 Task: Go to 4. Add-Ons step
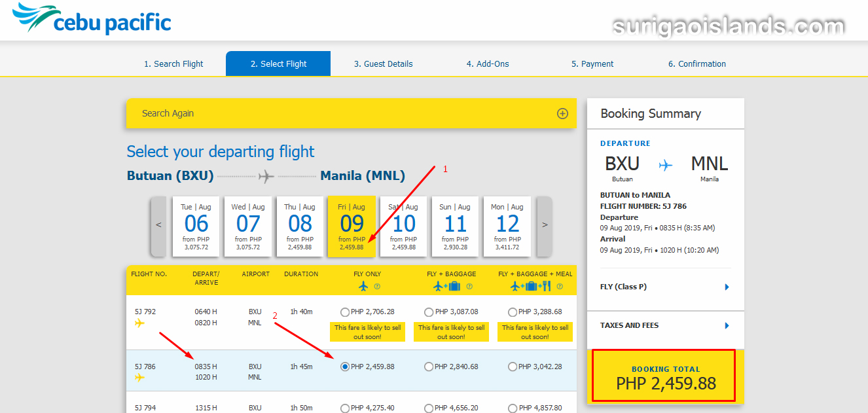pos(488,64)
